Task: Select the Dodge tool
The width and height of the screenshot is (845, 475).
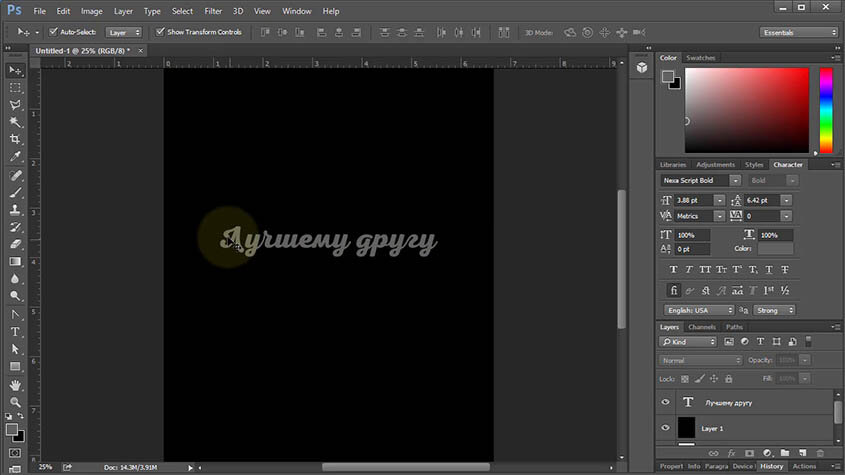Action: pos(15,295)
